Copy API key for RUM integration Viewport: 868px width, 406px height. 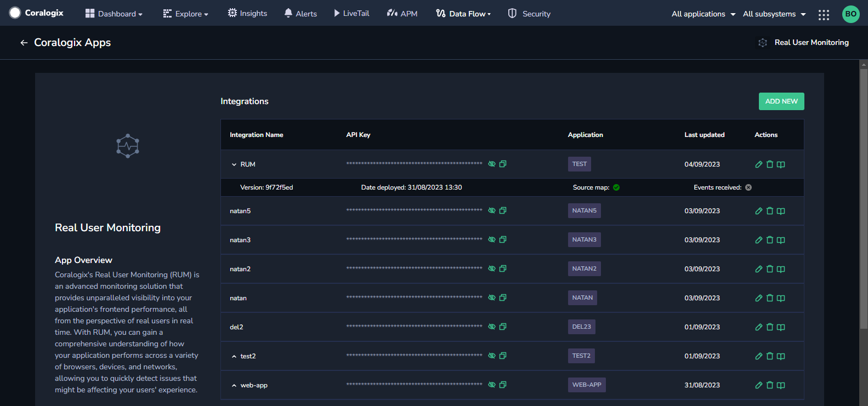(503, 164)
